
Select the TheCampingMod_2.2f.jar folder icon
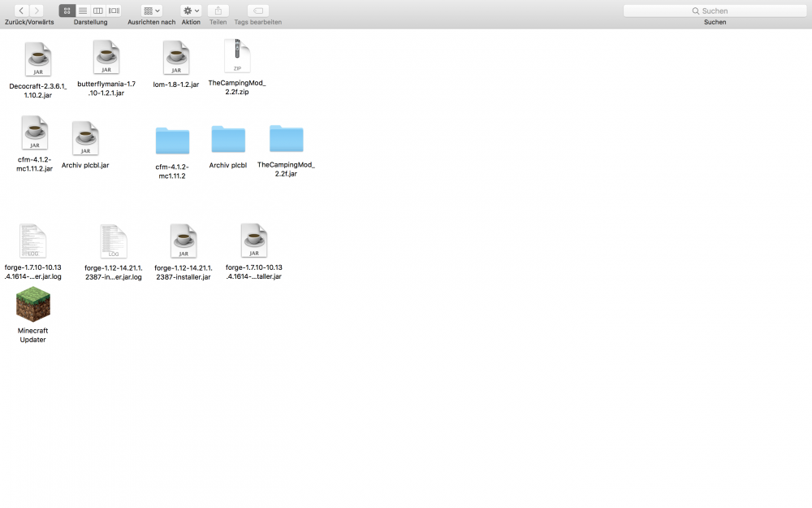(x=287, y=138)
